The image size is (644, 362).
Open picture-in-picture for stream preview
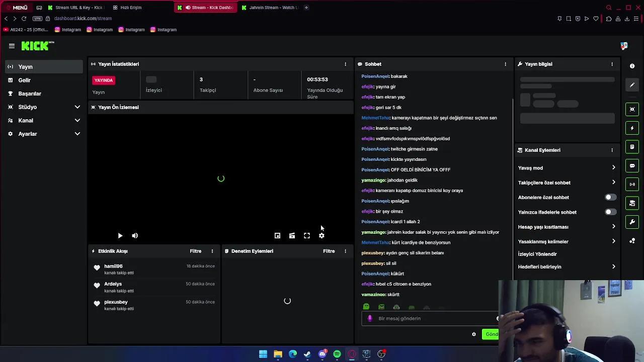[277, 235]
